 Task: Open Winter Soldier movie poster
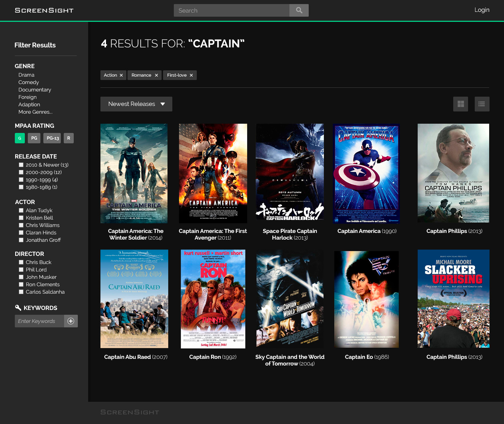tap(134, 173)
